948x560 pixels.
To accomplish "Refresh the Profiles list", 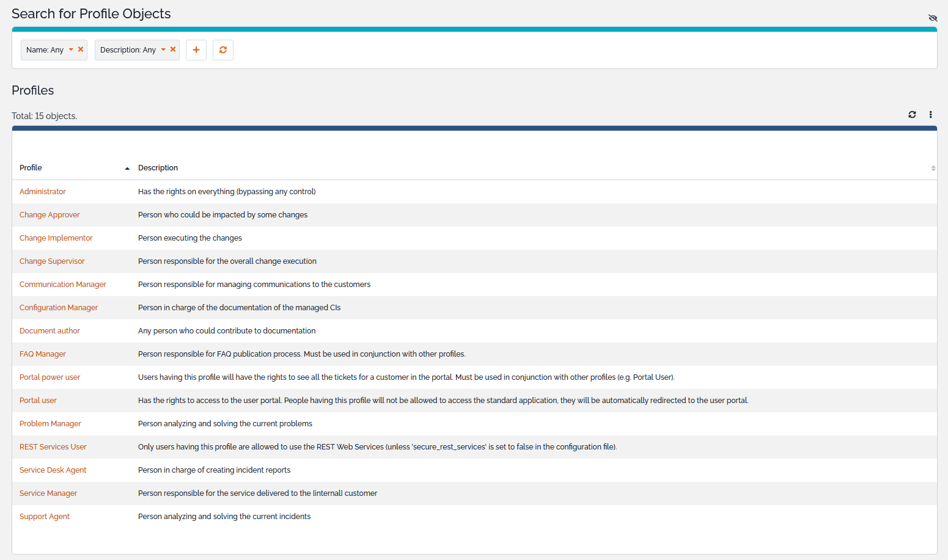I will tap(912, 115).
